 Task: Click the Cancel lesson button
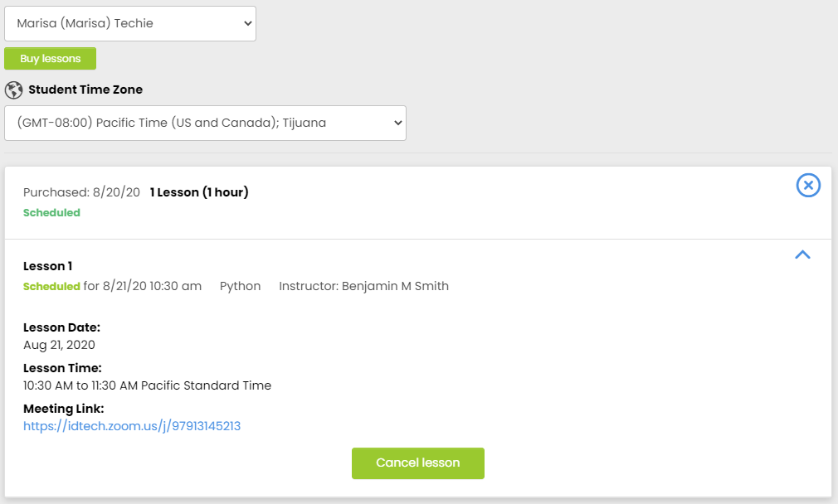418,463
